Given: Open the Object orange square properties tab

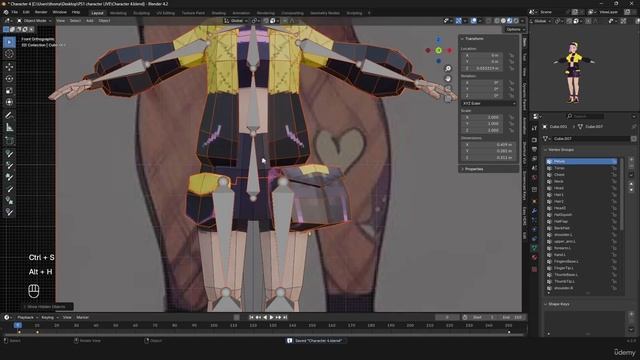Looking at the screenshot, I should 534,201.
